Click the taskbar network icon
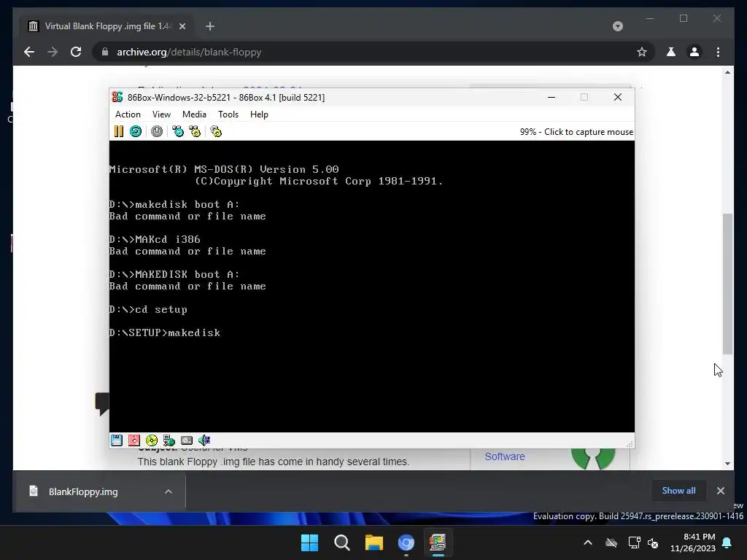The width and height of the screenshot is (747, 560). tap(634, 542)
